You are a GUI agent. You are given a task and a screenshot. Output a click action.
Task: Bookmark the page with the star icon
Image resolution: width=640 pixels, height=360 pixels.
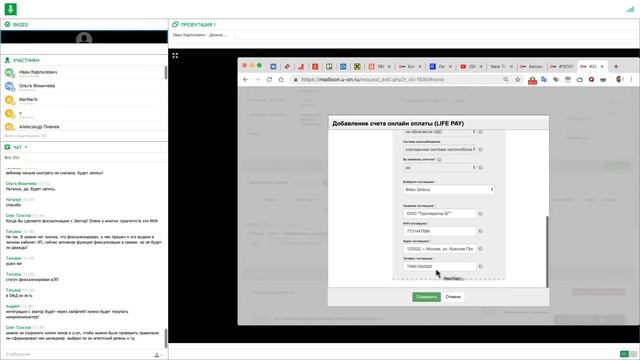click(518, 80)
